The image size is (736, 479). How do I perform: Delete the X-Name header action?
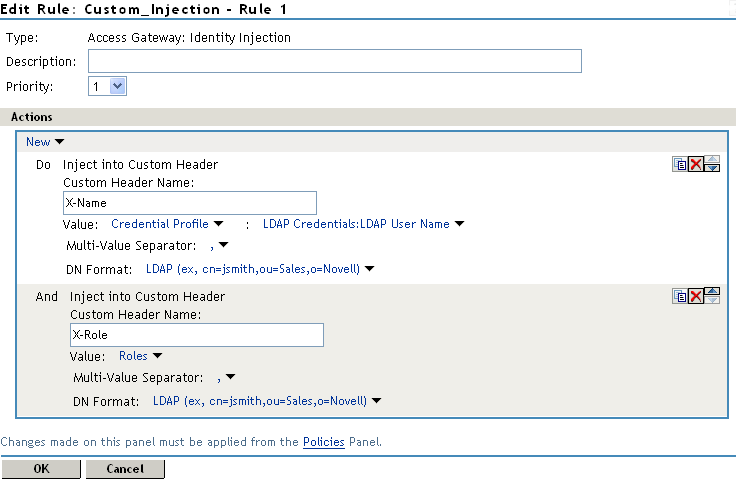pyautogui.click(x=695, y=164)
